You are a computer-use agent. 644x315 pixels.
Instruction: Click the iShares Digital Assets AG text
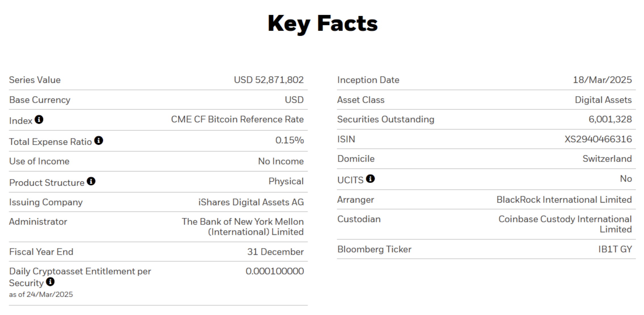251,202
